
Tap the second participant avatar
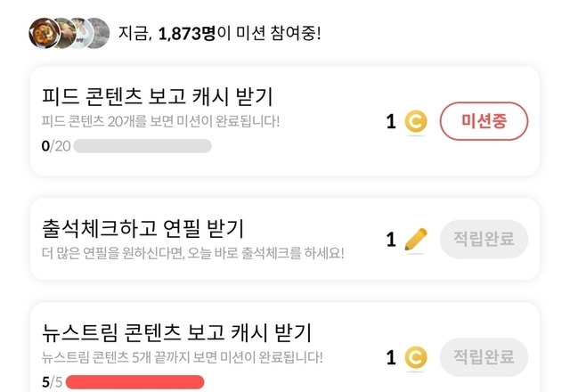(61, 33)
